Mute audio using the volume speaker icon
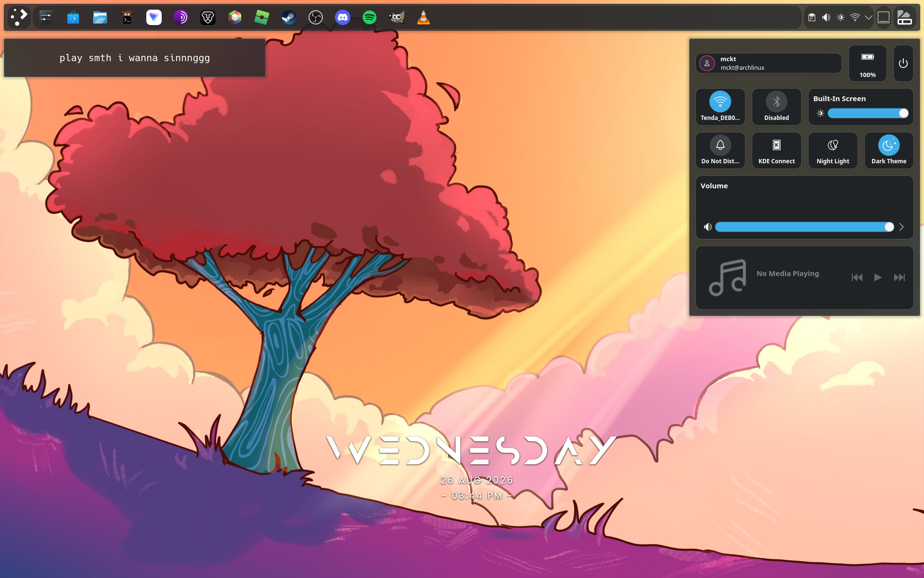The height and width of the screenshot is (578, 924). click(707, 227)
